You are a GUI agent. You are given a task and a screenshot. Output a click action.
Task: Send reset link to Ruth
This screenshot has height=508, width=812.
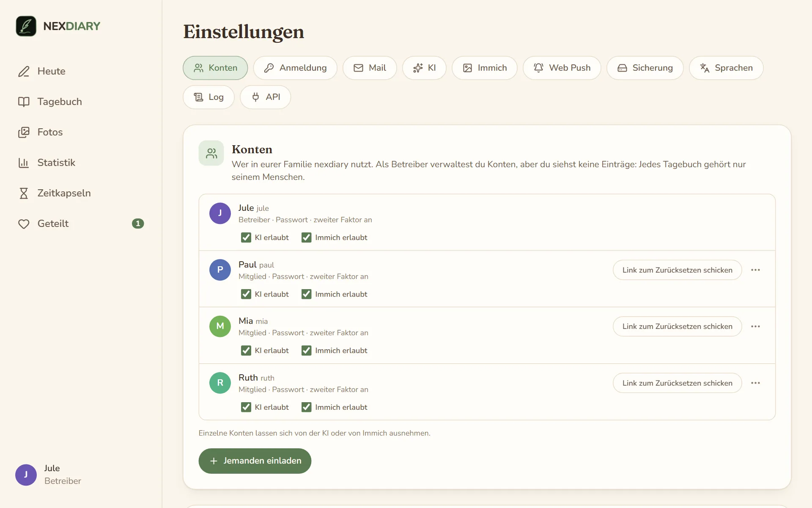tap(677, 383)
